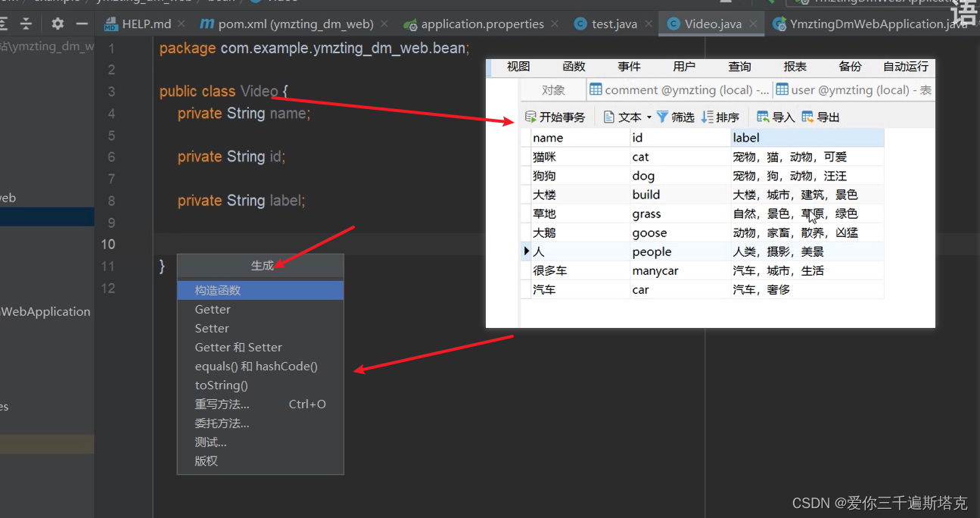Open the 文本 view dropdown arrow
980x518 pixels.
(649, 117)
